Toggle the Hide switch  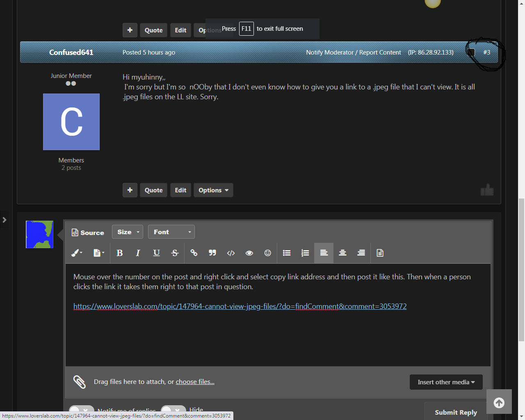[x=173, y=411]
